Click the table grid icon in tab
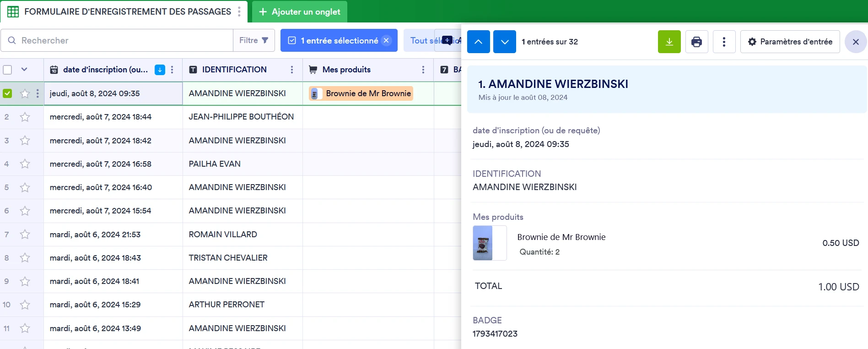 [x=13, y=11]
